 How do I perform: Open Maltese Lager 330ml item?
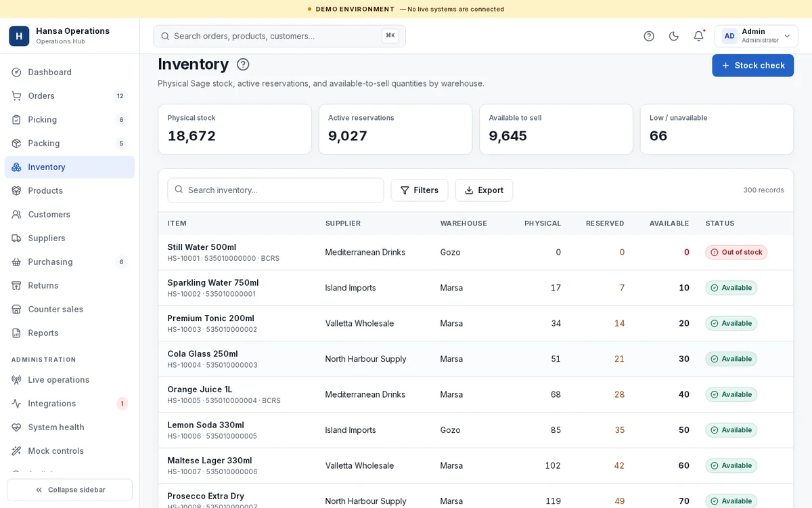coord(210,461)
